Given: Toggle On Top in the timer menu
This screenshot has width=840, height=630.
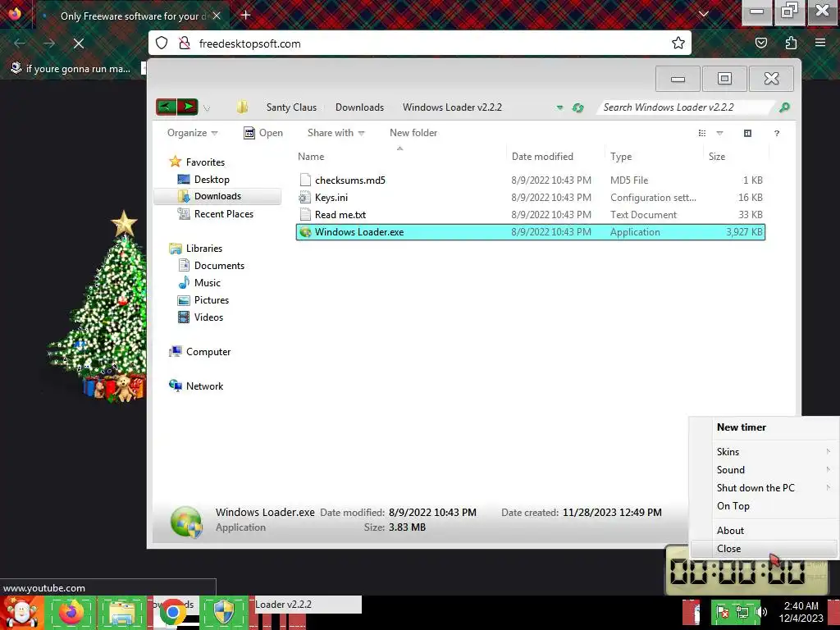Looking at the screenshot, I should [x=764, y=505].
